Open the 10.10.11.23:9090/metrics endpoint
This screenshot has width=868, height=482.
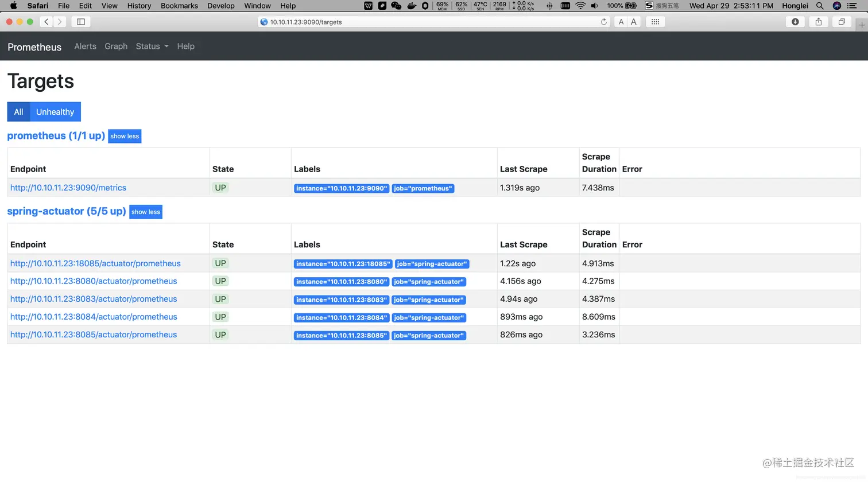[x=68, y=188]
